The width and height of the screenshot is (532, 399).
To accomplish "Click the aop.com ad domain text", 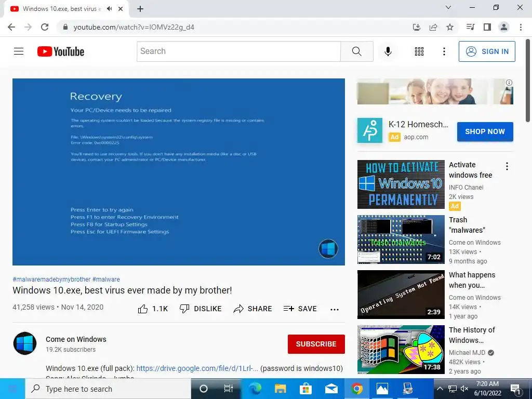I will coord(416,137).
